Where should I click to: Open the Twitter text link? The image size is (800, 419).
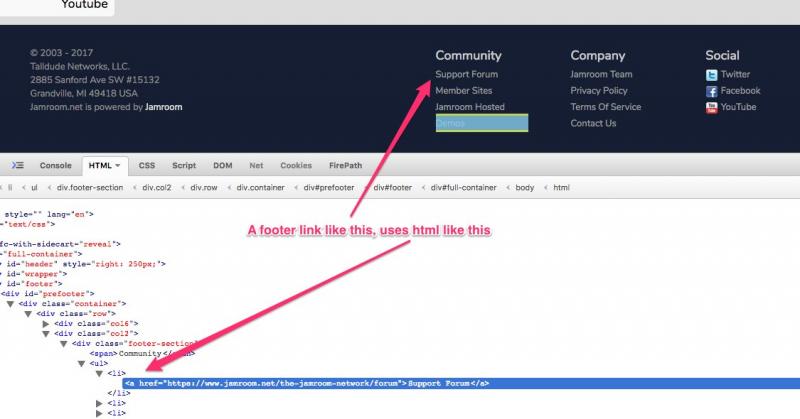735,74
